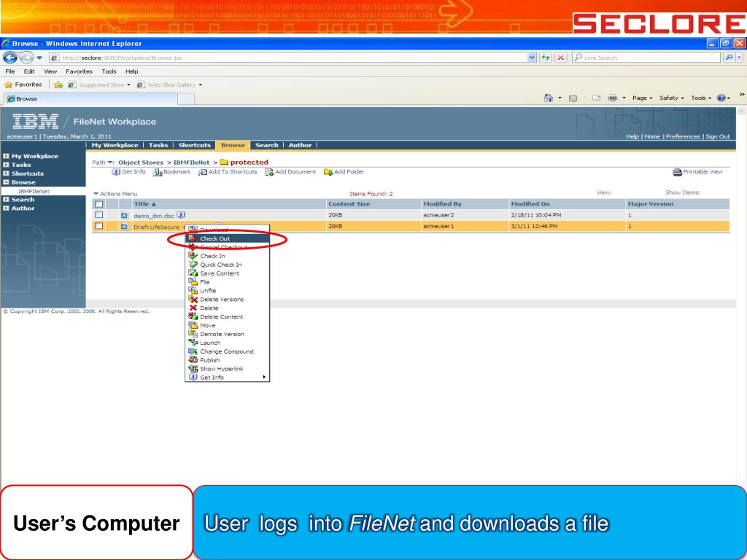Image resolution: width=747 pixels, height=560 pixels.
Task: Click Get Info icon in path toolbar
Action: 116,172
